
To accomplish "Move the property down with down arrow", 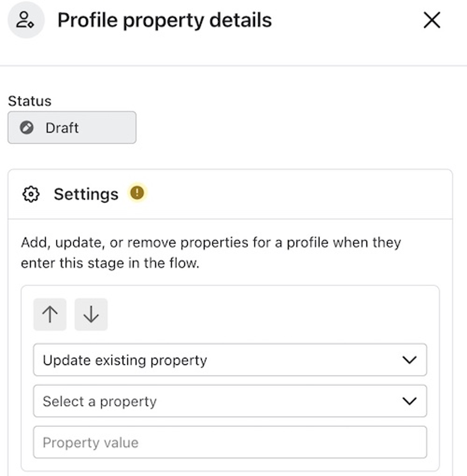I will click(91, 314).
